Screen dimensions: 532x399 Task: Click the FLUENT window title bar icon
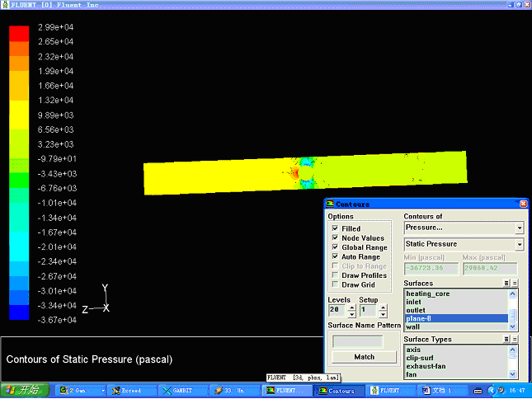6,5
